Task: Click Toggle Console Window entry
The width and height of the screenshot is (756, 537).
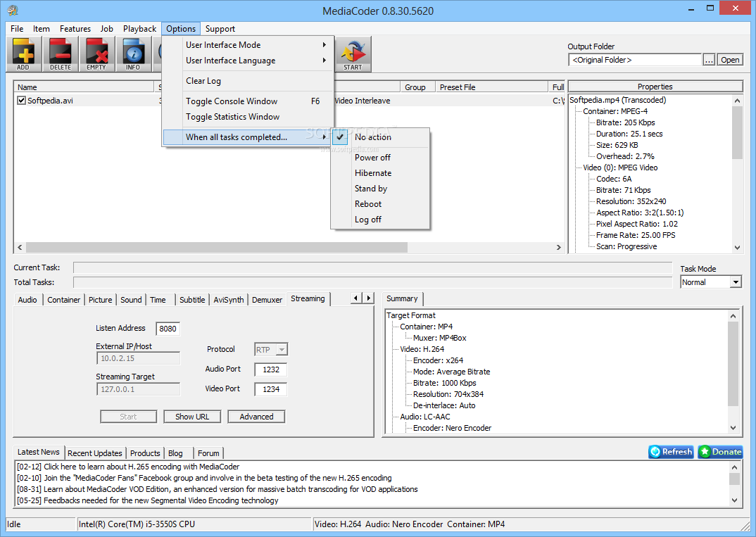Action: click(x=248, y=101)
